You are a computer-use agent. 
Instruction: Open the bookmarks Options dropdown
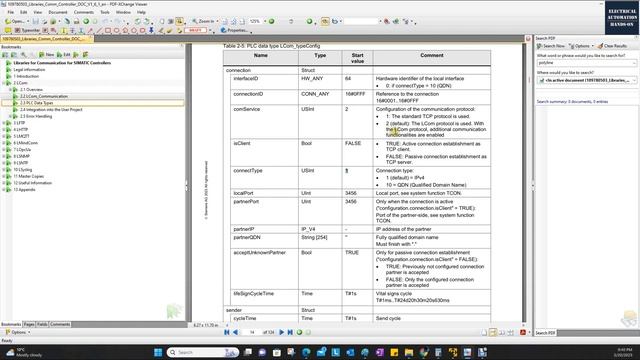point(18,332)
